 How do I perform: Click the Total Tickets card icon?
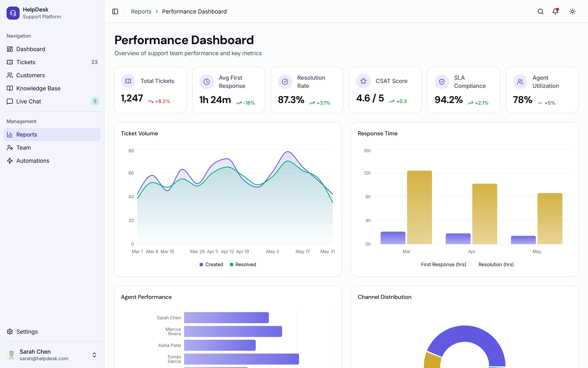[128, 81]
